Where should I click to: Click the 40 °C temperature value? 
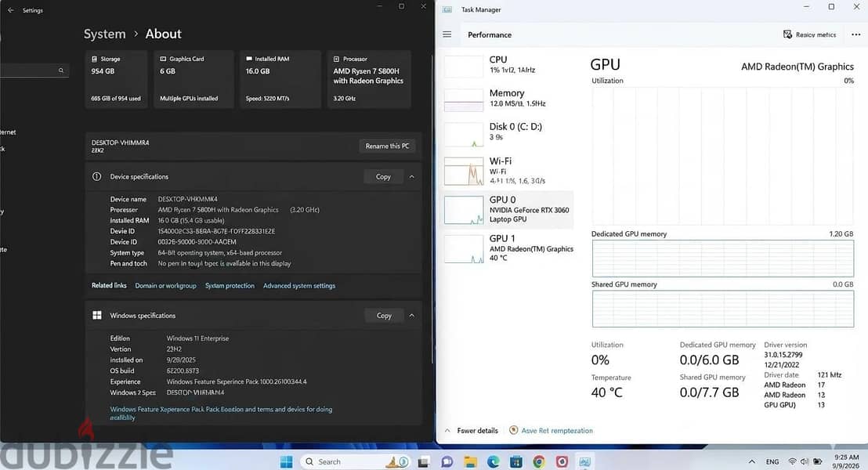click(x=606, y=392)
